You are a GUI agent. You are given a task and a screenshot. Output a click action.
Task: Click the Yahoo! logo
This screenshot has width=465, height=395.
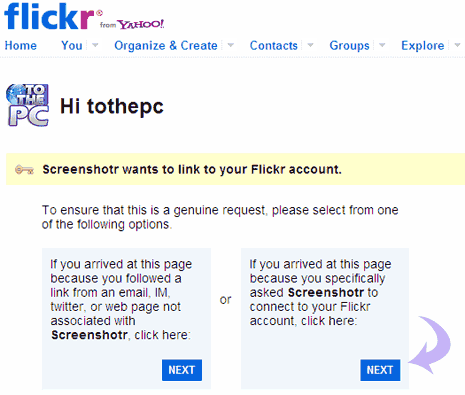[141, 24]
